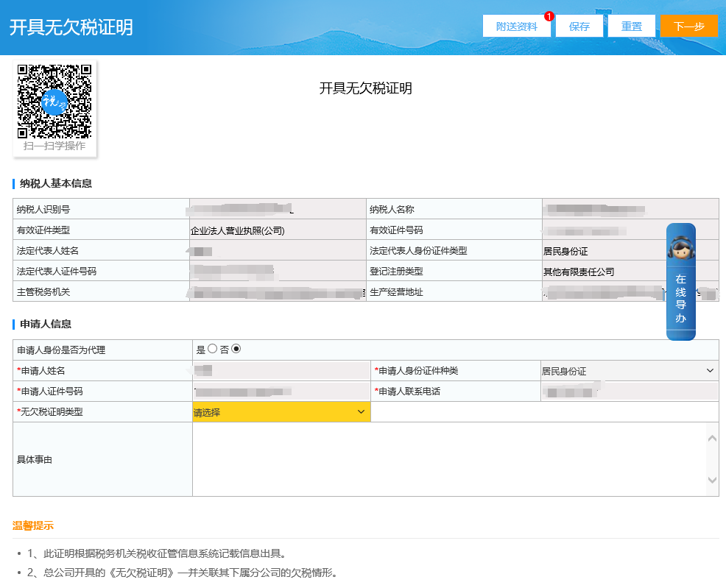Click the 附送资料 button
This screenshot has width=726, height=588.
click(516, 26)
